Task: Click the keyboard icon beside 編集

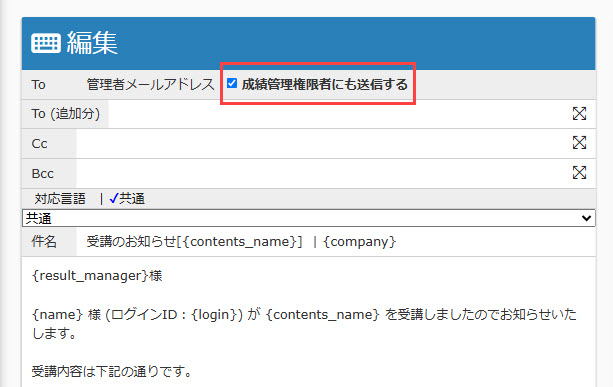Action: pyautogui.click(x=46, y=43)
